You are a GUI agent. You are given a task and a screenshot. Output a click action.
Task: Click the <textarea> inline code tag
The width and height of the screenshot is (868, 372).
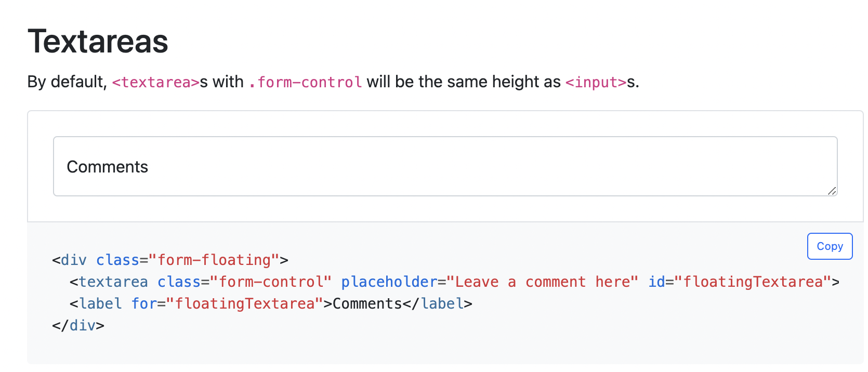pos(156,82)
